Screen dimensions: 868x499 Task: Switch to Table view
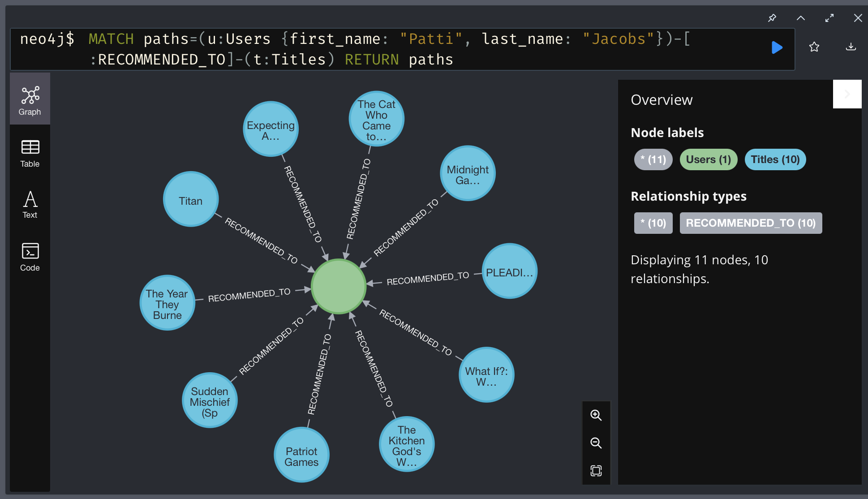coord(30,153)
